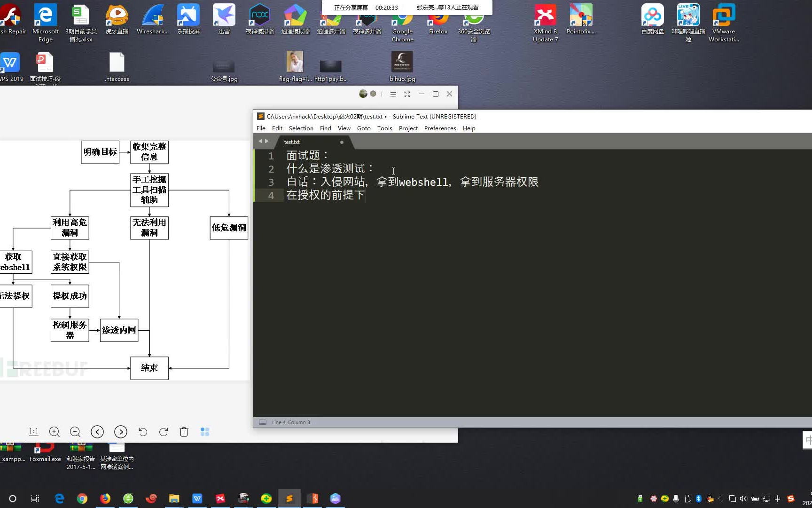Go to the next image
Viewport: 812px width, 508px height.
pyautogui.click(x=120, y=432)
